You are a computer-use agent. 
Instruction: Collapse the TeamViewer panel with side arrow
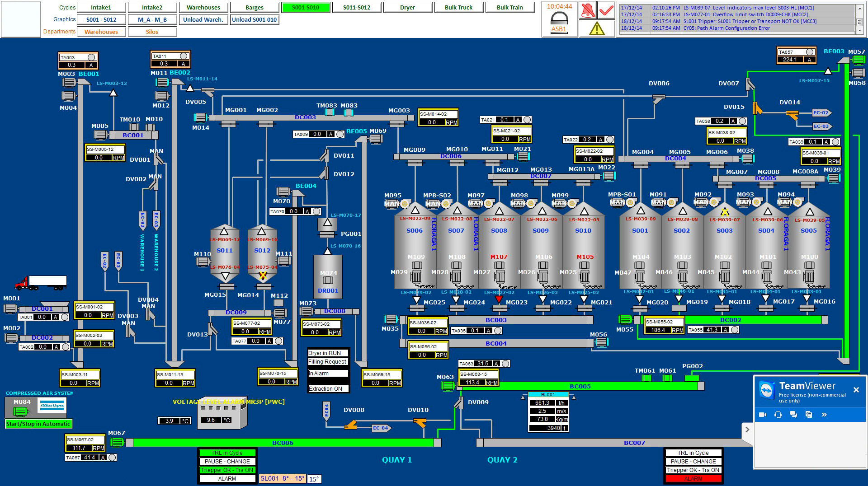pos(747,430)
